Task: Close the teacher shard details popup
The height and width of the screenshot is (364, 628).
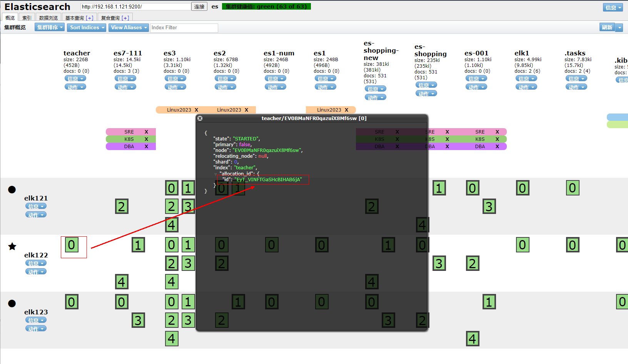Action: [x=200, y=119]
